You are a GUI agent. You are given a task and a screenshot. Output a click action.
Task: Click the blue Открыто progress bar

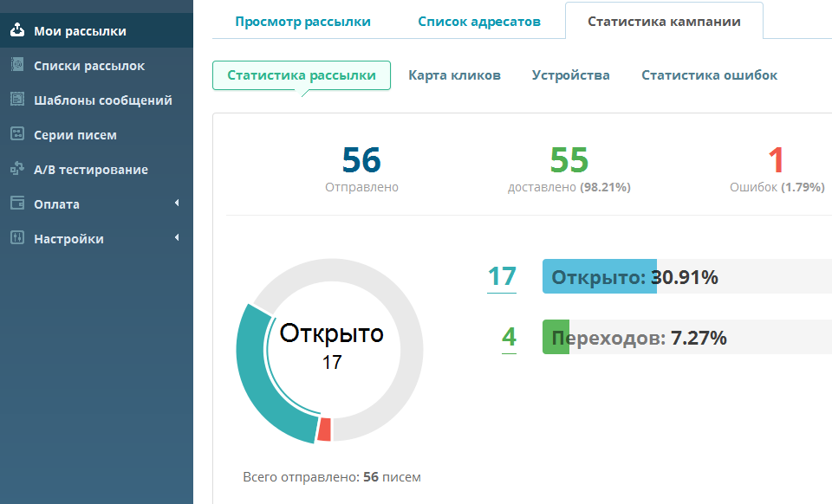click(x=600, y=276)
